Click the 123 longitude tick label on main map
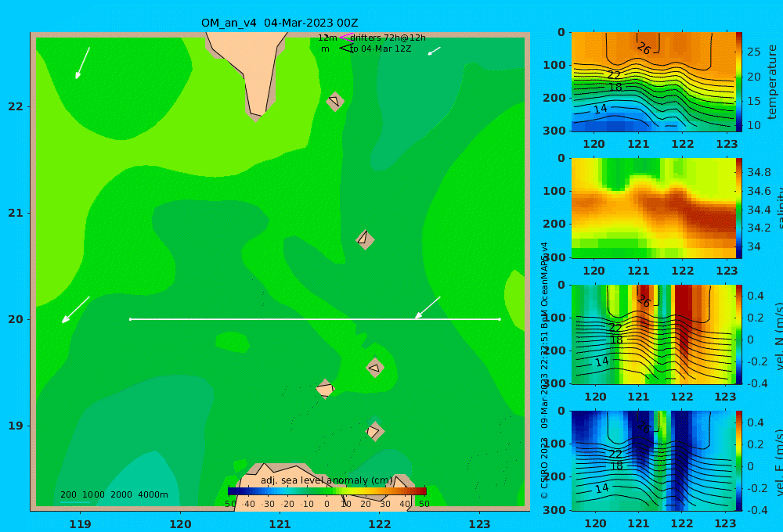Screen dimensions: 783x532 coord(480,524)
